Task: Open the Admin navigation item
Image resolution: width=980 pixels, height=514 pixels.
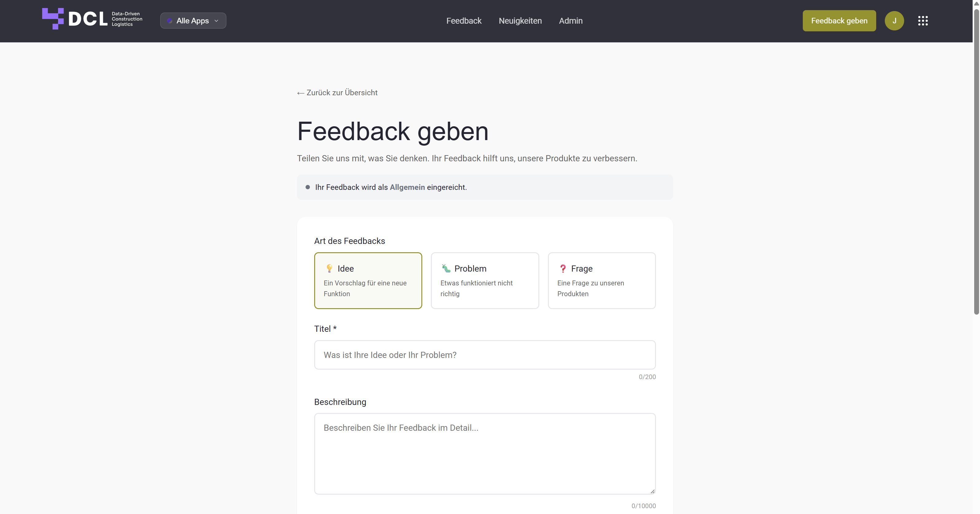Action: [571, 21]
